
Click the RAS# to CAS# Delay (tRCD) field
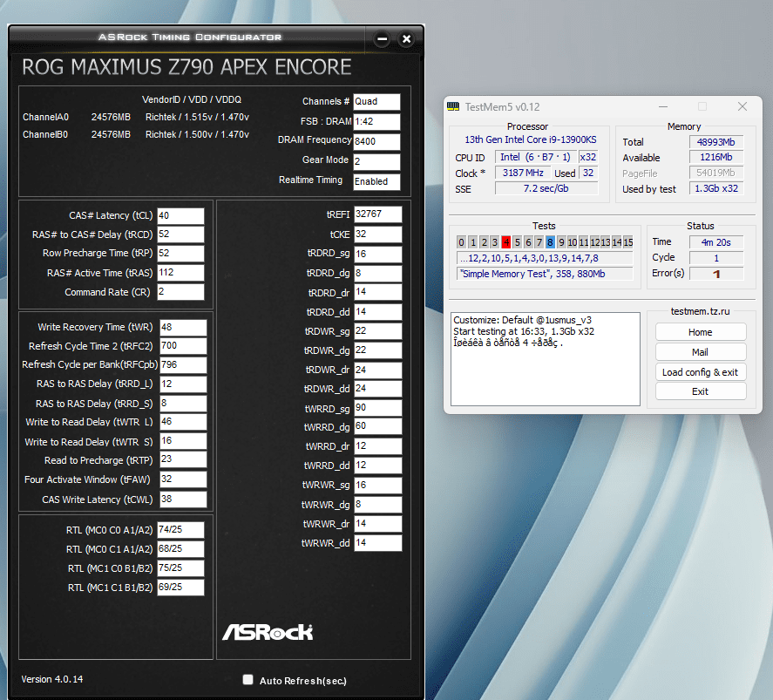click(x=180, y=234)
